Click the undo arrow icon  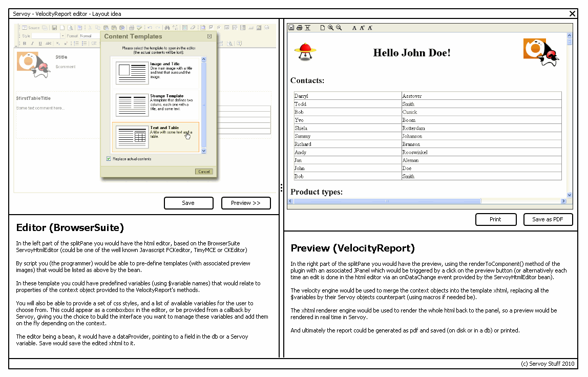pyautogui.click(x=150, y=27)
